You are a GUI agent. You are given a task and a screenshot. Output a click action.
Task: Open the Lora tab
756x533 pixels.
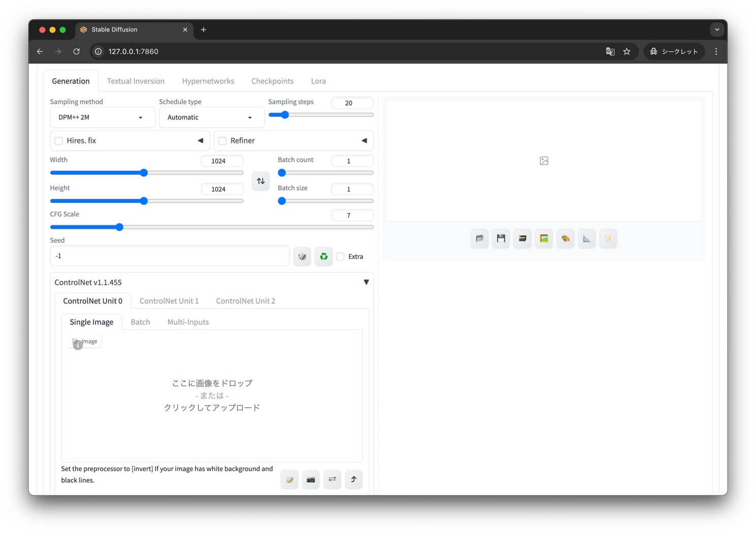[x=318, y=81]
